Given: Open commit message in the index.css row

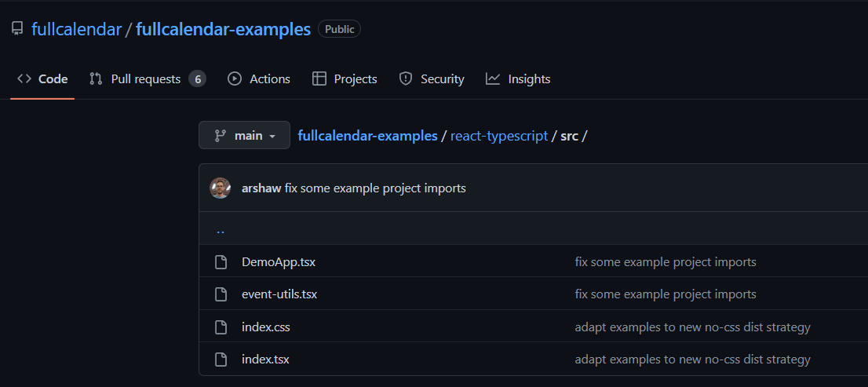Looking at the screenshot, I should tap(692, 327).
